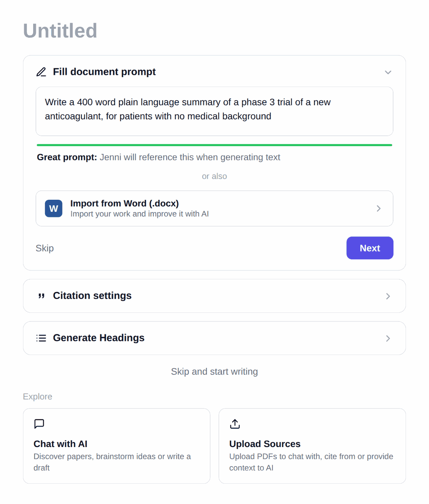Click the chat bubble icon
This screenshot has height=504, width=429.
tap(39, 424)
